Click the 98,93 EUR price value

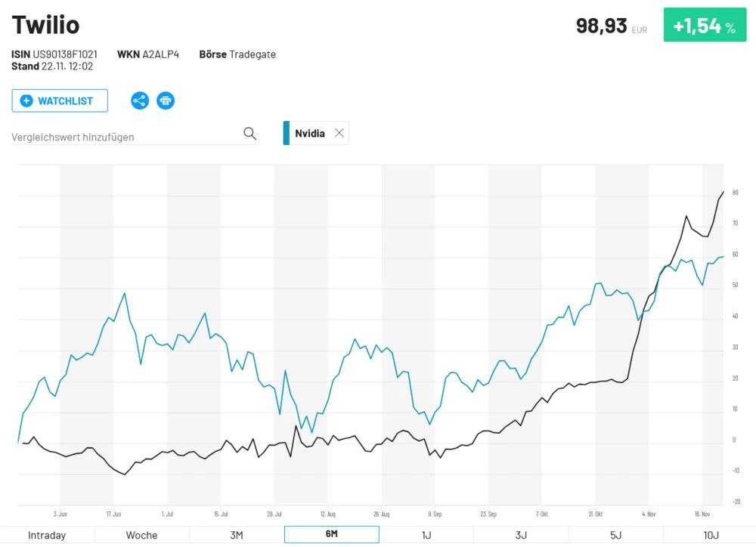coord(602,26)
